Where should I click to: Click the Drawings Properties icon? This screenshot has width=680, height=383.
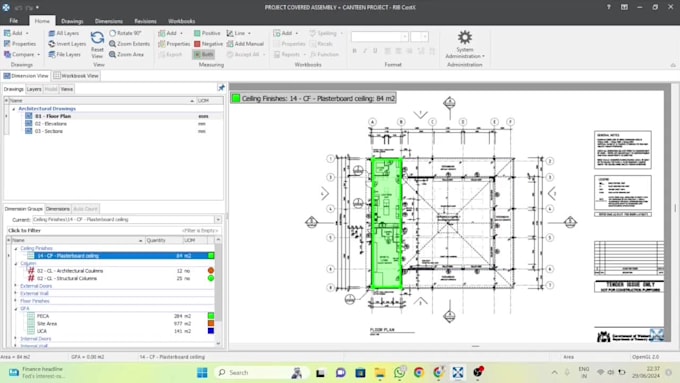pos(7,44)
